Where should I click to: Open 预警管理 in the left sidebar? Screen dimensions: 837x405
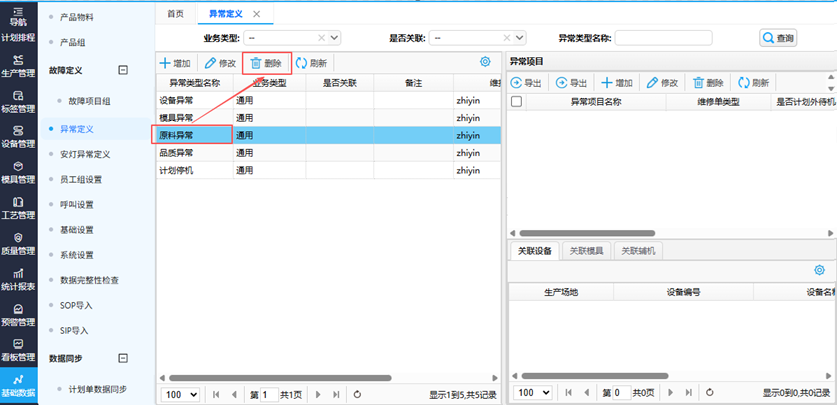pyautogui.click(x=18, y=315)
